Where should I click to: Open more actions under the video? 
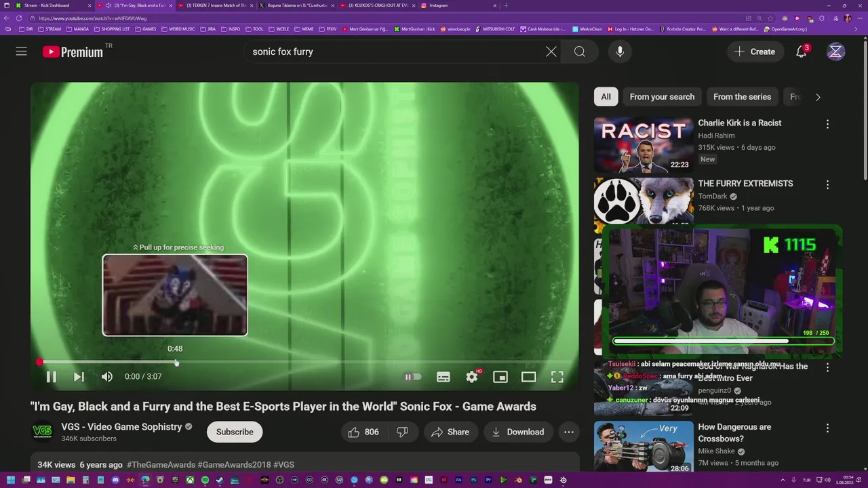[x=569, y=432]
